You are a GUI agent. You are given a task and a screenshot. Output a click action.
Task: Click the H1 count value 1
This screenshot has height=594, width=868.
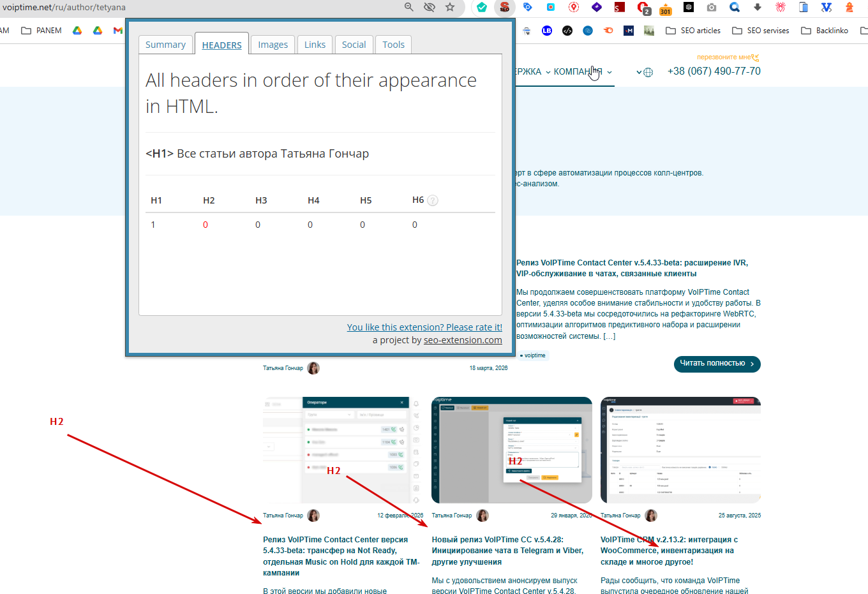tap(153, 225)
